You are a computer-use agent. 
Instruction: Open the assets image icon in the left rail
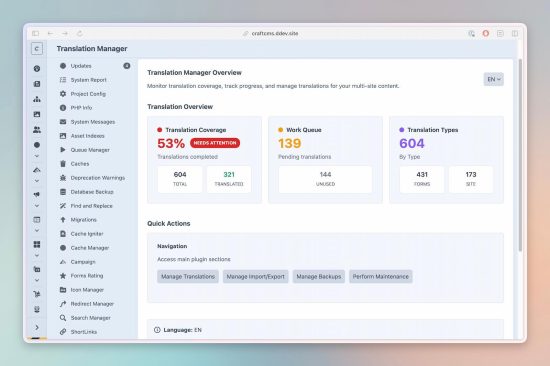pyautogui.click(x=37, y=114)
